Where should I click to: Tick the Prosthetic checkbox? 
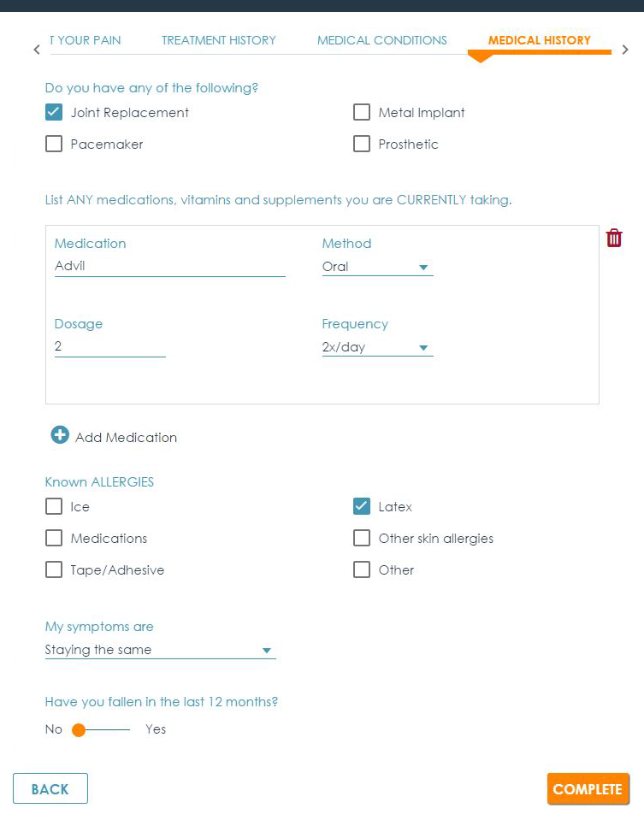coord(362,144)
